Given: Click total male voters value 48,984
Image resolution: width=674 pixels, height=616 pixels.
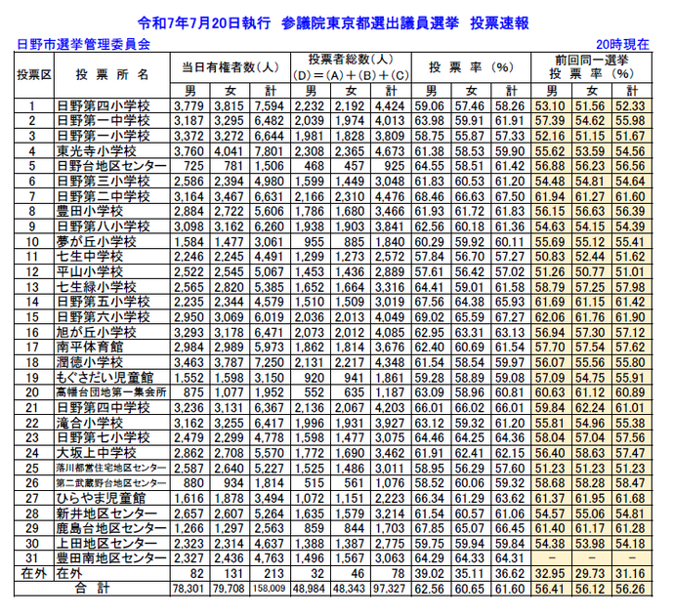Looking at the screenshot, I should point(309,589).
